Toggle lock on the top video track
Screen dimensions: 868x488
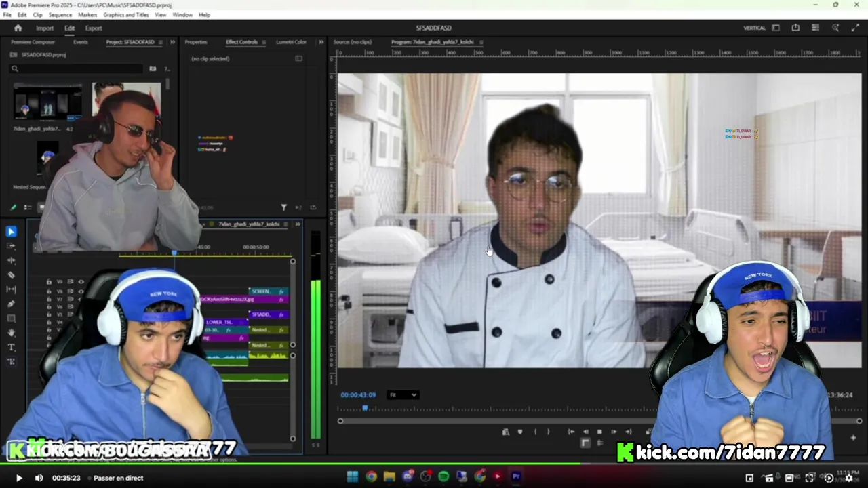coord(49,281)
